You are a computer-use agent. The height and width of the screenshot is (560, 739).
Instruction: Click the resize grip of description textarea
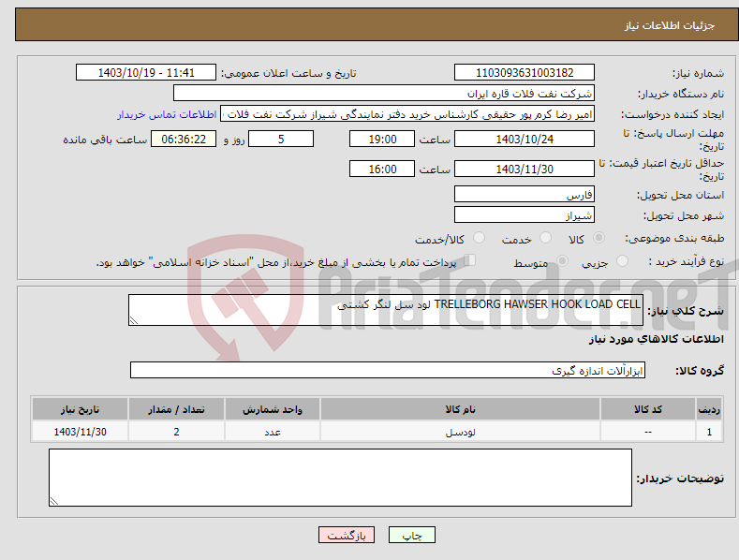click(134, 320)
